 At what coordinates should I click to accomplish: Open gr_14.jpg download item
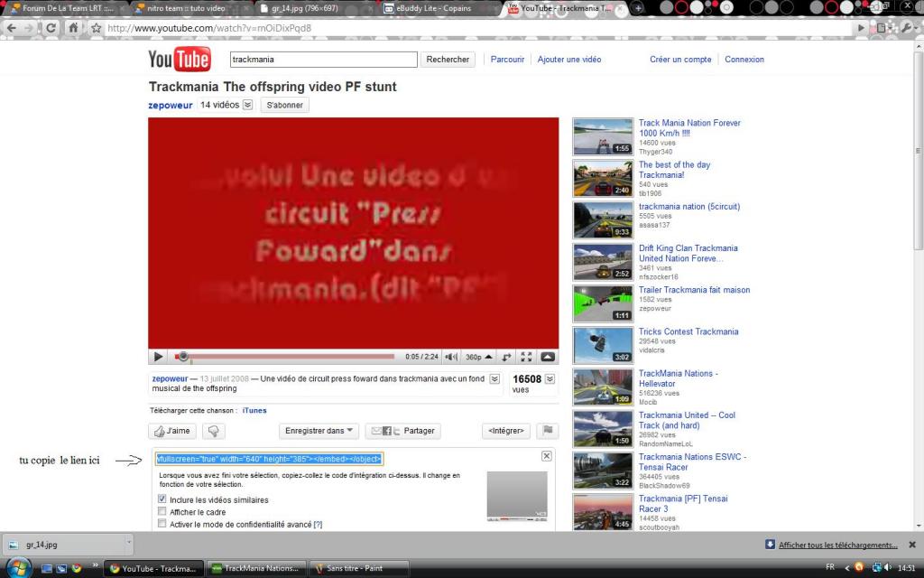(62, 544)
